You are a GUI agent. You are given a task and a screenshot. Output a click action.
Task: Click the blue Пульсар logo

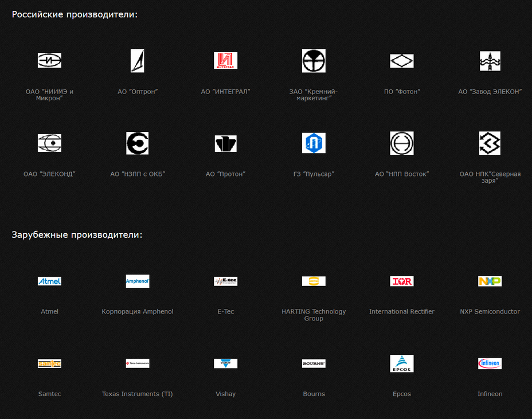click(x=314, y=143)
